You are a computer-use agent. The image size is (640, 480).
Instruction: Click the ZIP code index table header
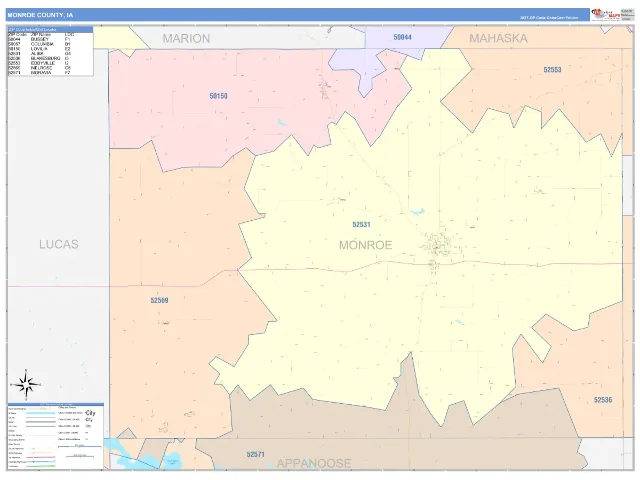(50, 30)
